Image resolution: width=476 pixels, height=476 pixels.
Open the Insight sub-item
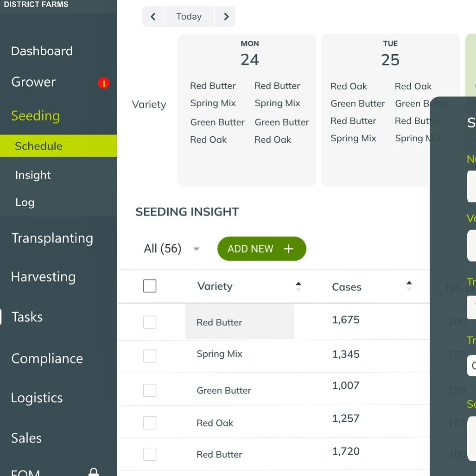click(33, 175)
